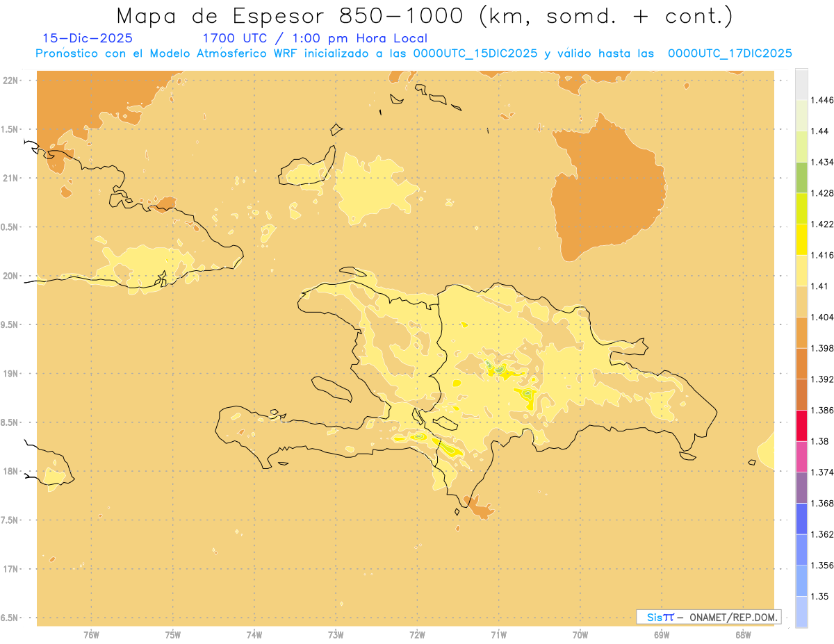Click the 76W longitude label

91,634
